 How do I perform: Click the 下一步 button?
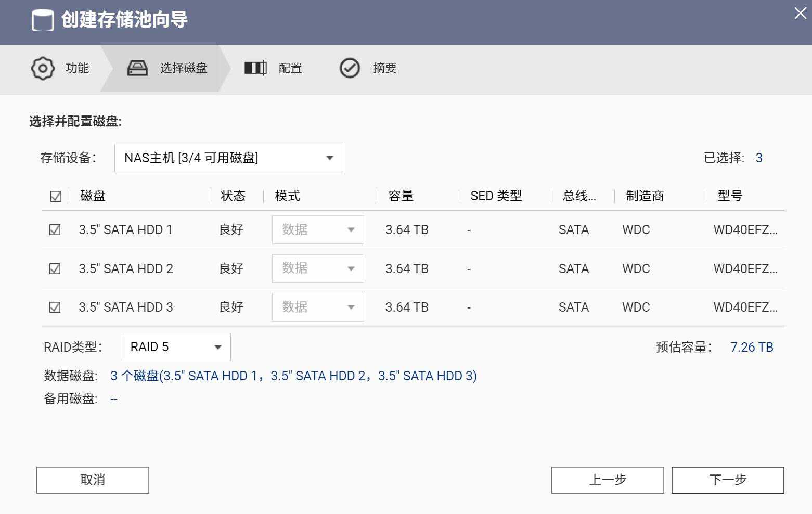coord(727,480)
